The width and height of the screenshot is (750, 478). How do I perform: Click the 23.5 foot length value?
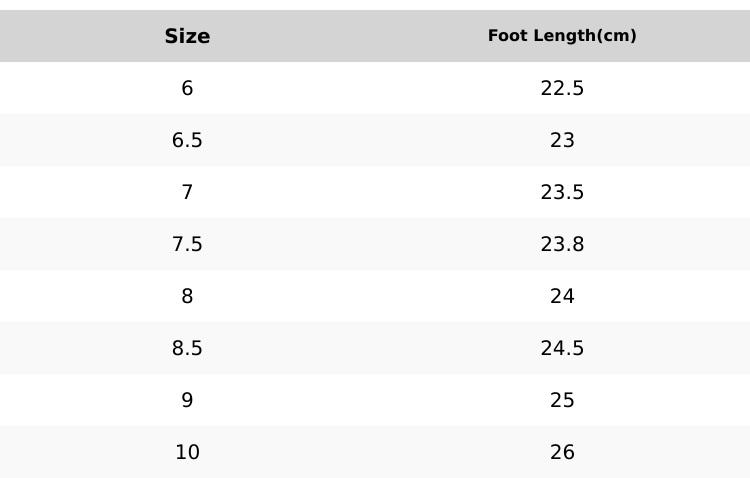point(562,192)
